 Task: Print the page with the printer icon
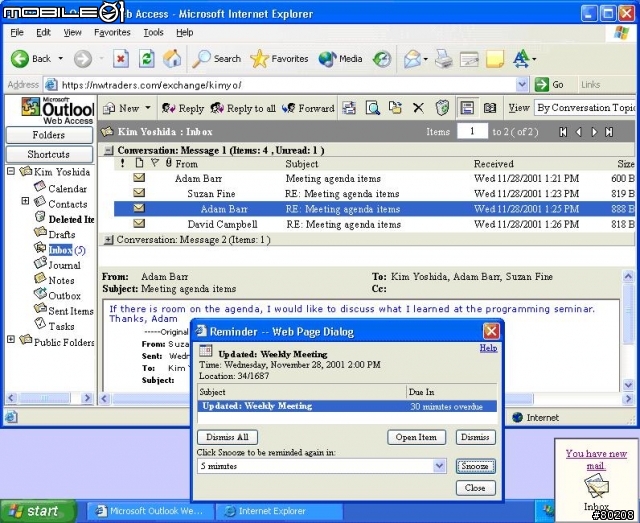click(x=443, y=59)
